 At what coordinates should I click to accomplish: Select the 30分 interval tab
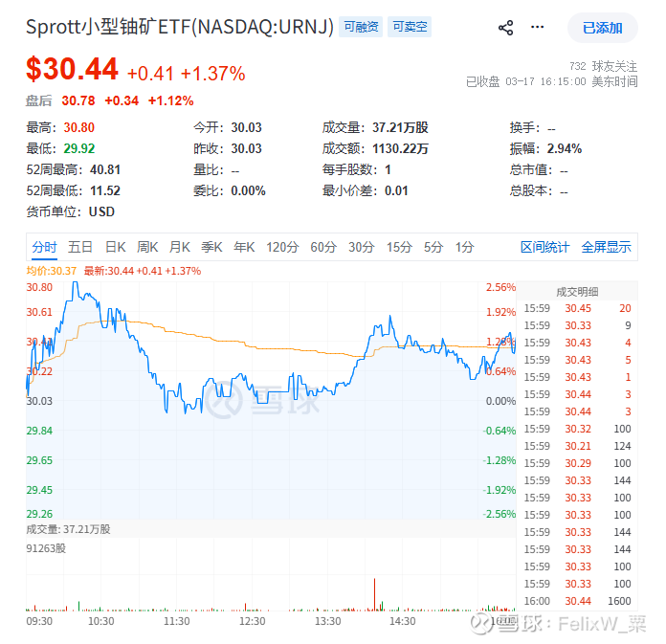361,247
